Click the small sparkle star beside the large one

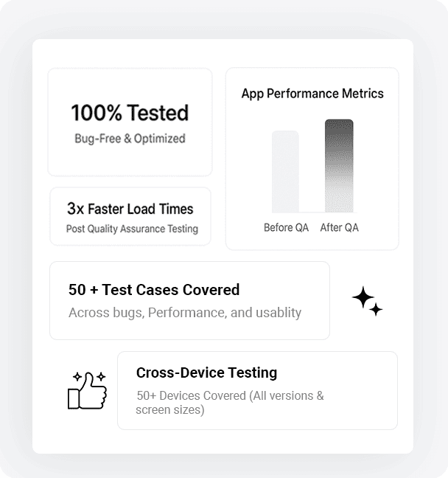tap(376, 310)
